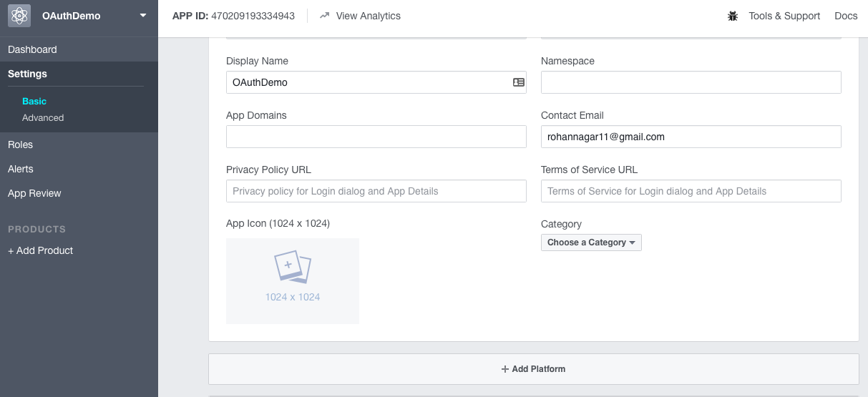This screenshot has height=397, width=868.
Task: Click the Contact Email field
Action: [691, 137]
